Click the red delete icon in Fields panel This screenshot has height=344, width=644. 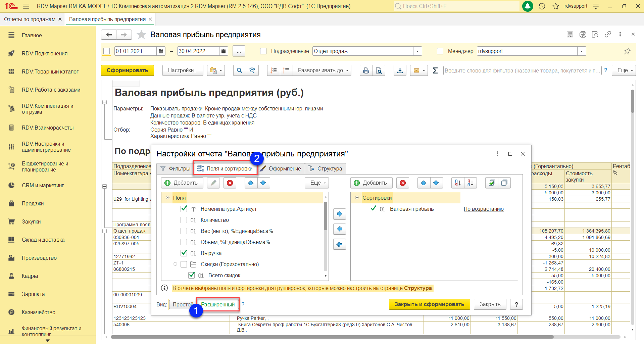point(230,183)
